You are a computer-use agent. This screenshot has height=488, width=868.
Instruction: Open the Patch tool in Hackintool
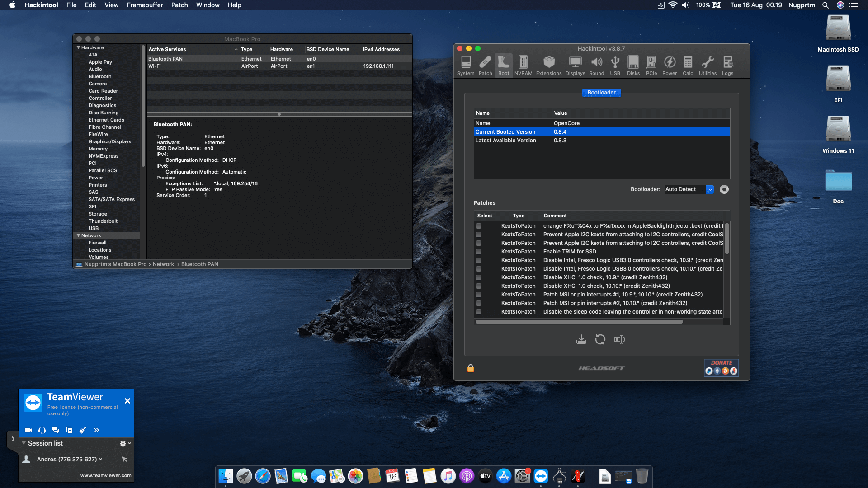(x=485, y=66)
